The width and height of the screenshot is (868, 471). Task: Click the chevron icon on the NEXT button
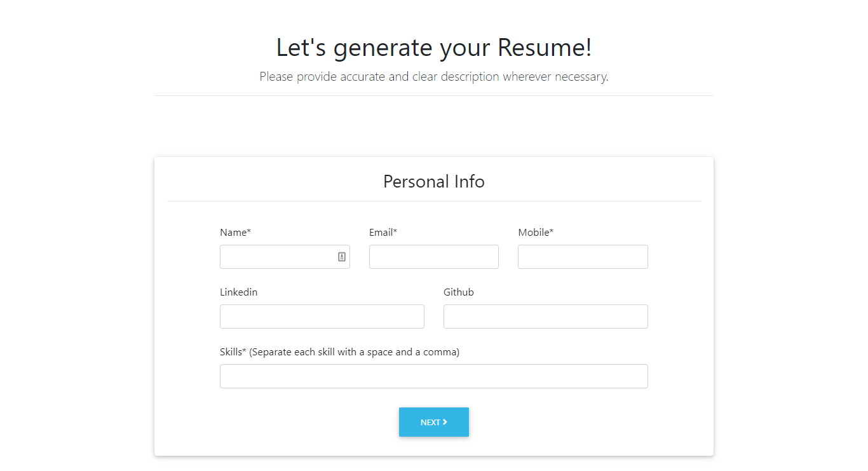click(x=445, y=421)
